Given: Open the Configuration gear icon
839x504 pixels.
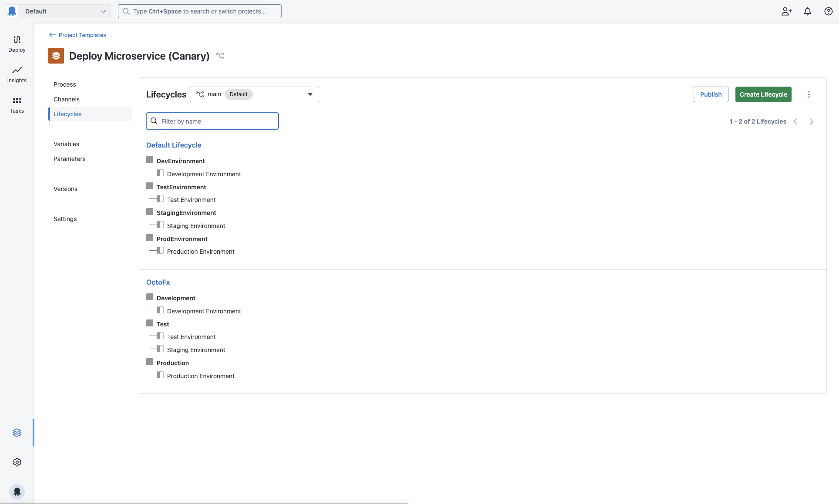Looking at the screenshot, I should point(17,462).
